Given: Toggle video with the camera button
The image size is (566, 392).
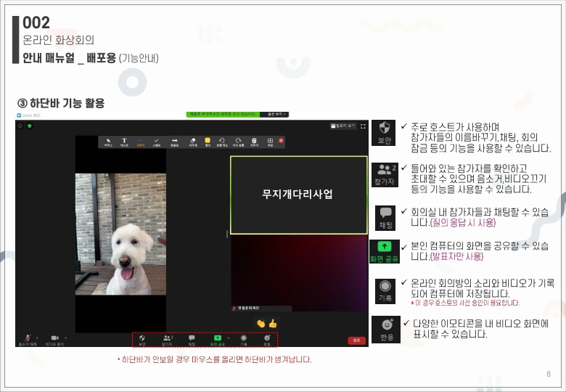Looking at the screenshot, I should point(54,339).
